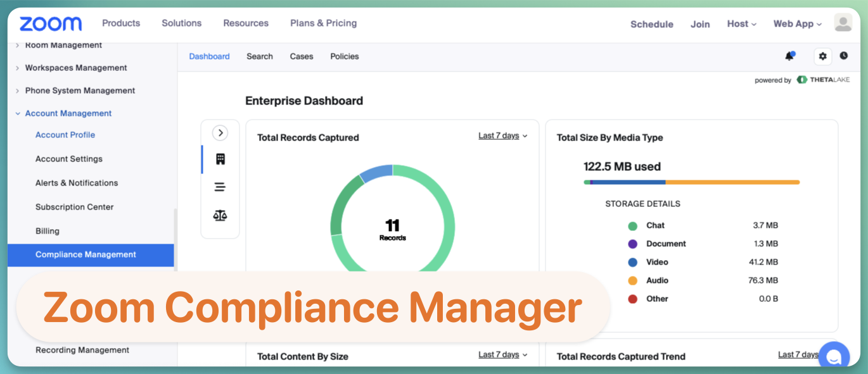This screenshot has width=868, height=374.
Task: Open the Resources menu
Action: pyautogui.click(x=246, y=23)
